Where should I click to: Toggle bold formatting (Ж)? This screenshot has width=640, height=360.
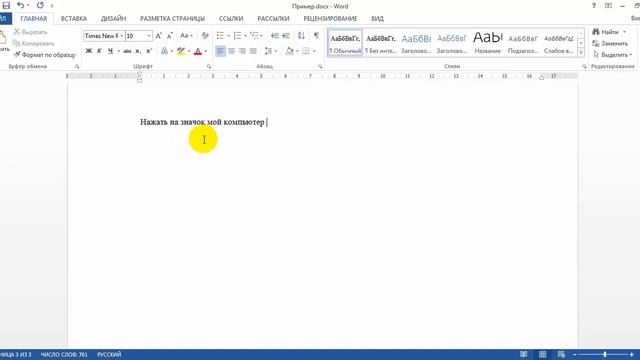[89, 51]
